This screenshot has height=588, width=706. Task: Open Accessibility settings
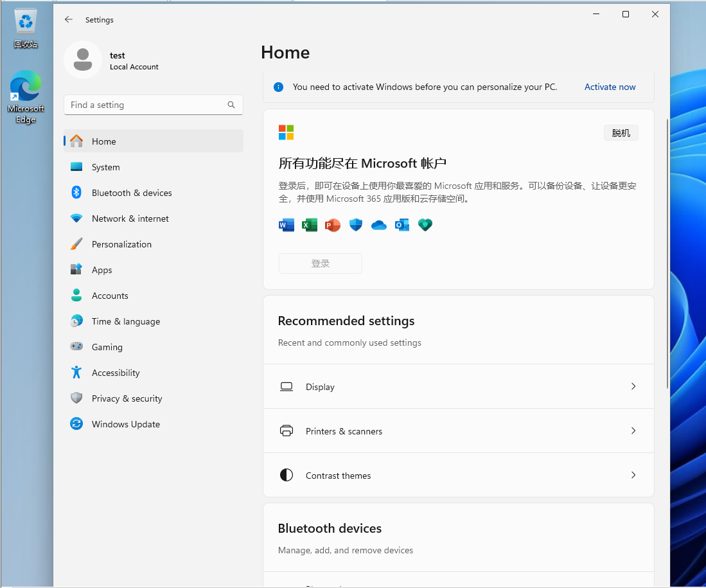tap(154, 372)
